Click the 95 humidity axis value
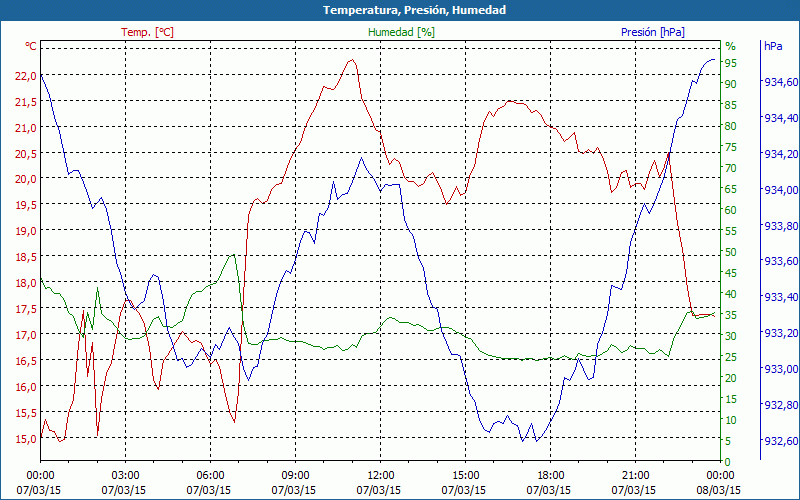 [x=731, y=63]
